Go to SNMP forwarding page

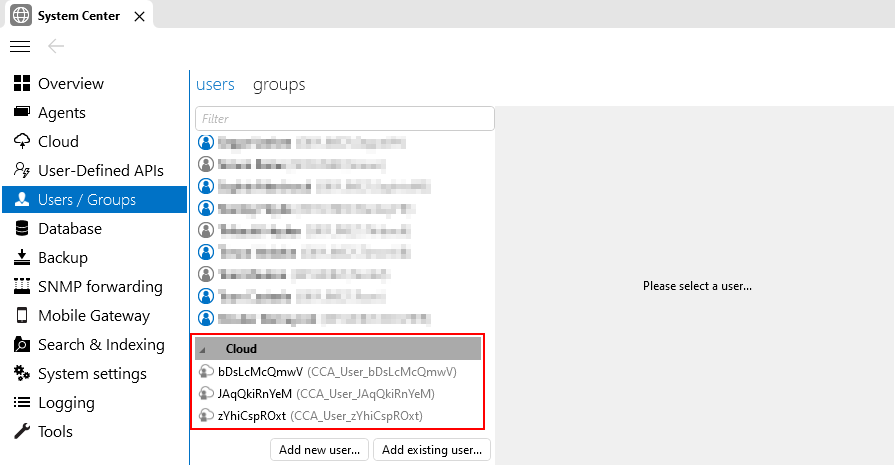coord(100,287)
